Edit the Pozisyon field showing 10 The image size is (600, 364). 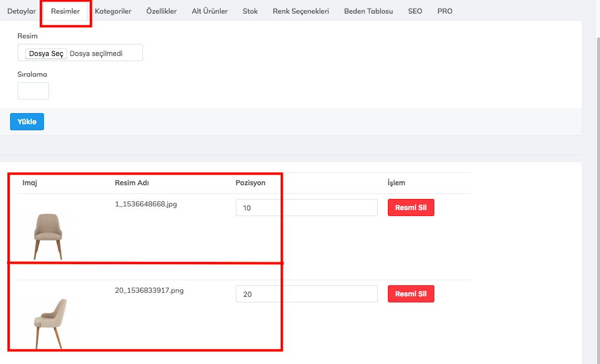pos(307,207)
